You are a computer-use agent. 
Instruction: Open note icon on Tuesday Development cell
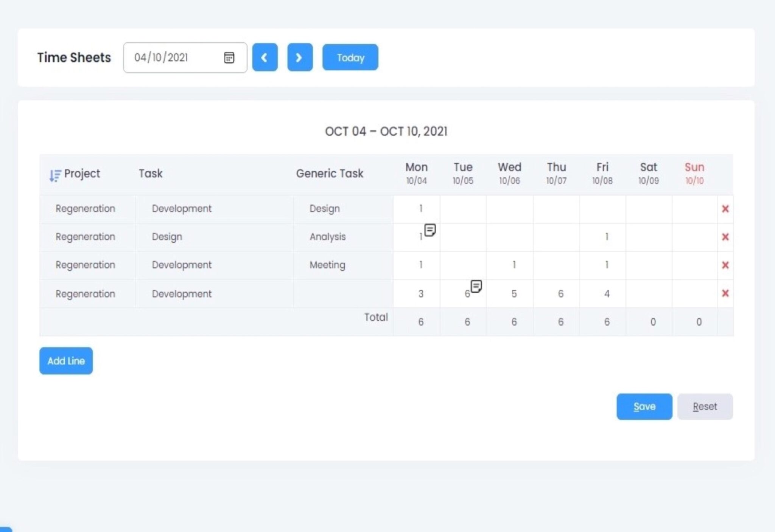(x=476, y=286)
